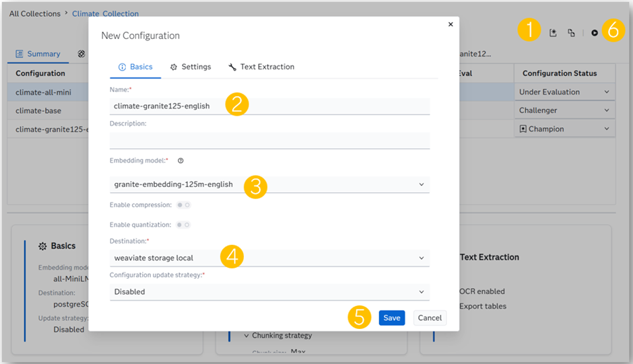This screenshot has width=633, height=364.
Task: Switch to the Settings tab in dialog
Action: pos(191,67)
